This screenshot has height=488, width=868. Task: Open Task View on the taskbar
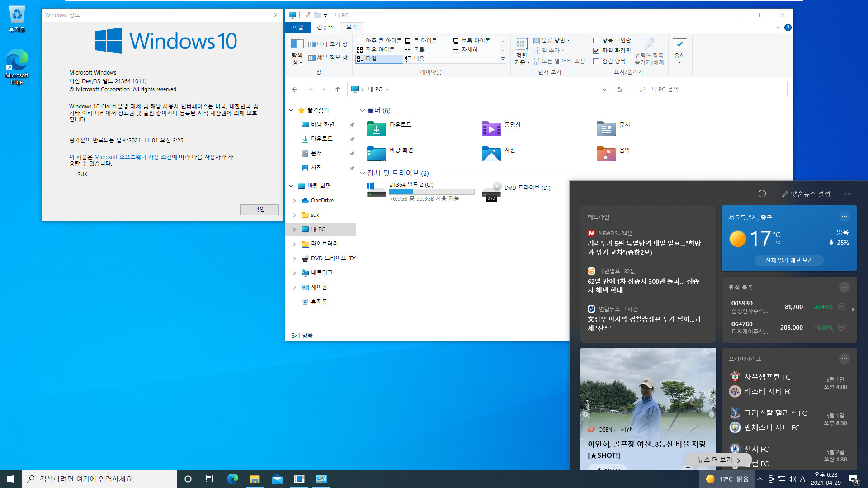(x=210, y=479)
